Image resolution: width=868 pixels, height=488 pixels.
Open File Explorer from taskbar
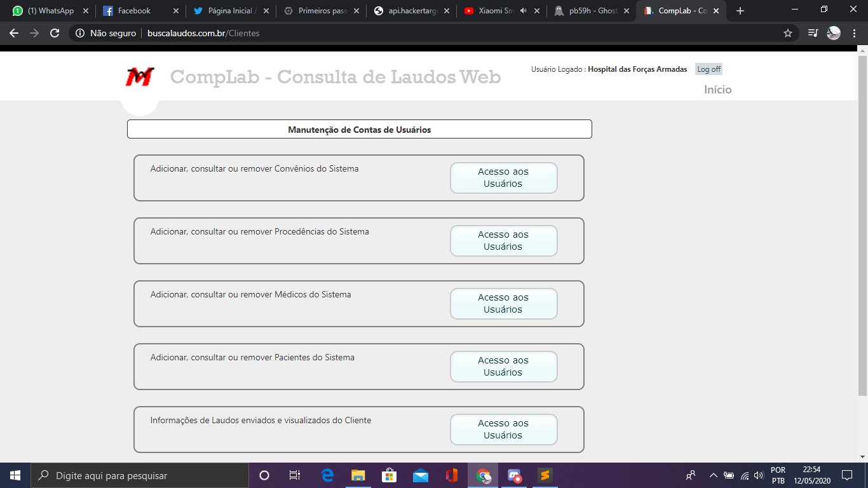coord(358,475)
